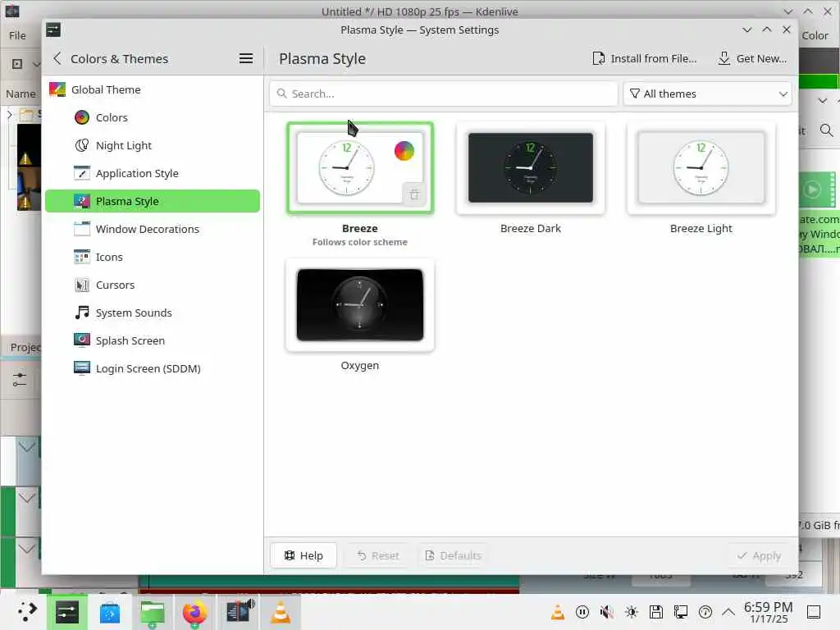Open VLC cone in taskbar

(x=281, y=612)
